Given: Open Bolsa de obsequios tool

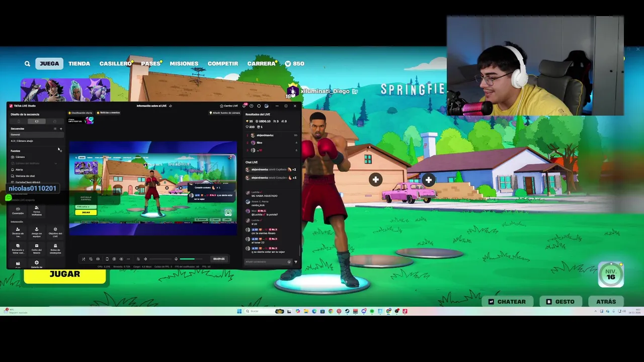Looking at the screenshot, I should tap(55, 248).
